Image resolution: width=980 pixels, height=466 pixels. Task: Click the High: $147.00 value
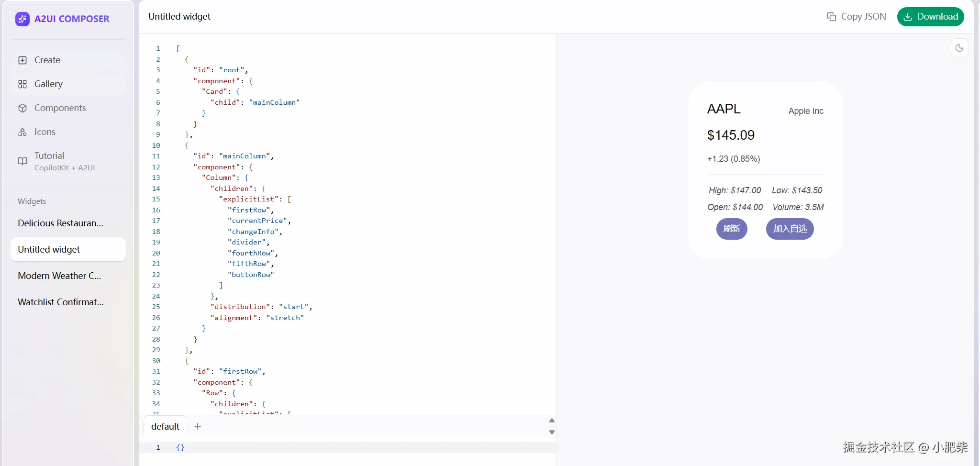[x=735, y=190]
